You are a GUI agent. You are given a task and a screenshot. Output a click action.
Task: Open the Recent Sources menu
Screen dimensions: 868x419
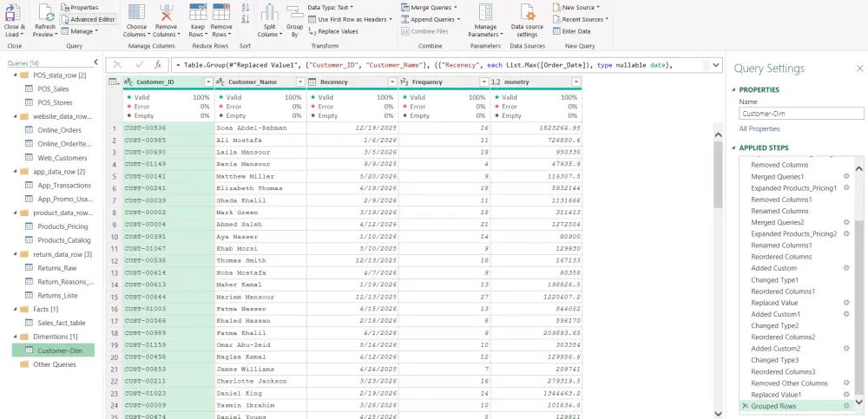click(x=580, y=19)
